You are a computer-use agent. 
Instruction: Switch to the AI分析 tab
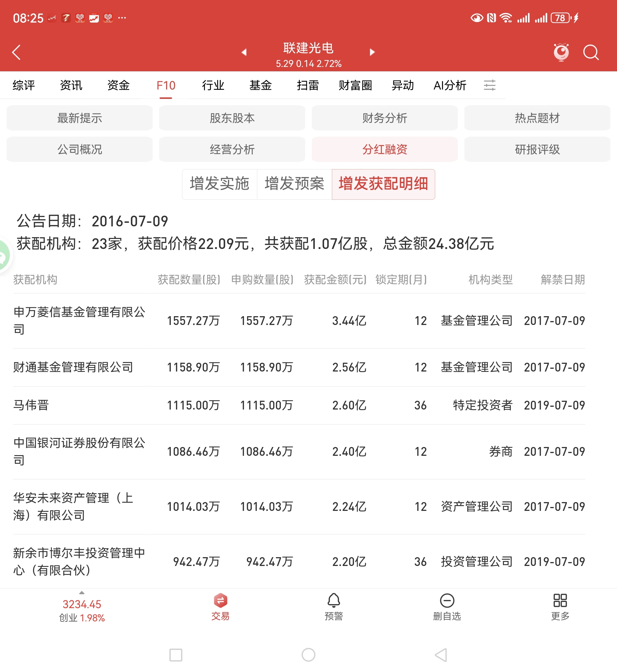coord(450,85)
